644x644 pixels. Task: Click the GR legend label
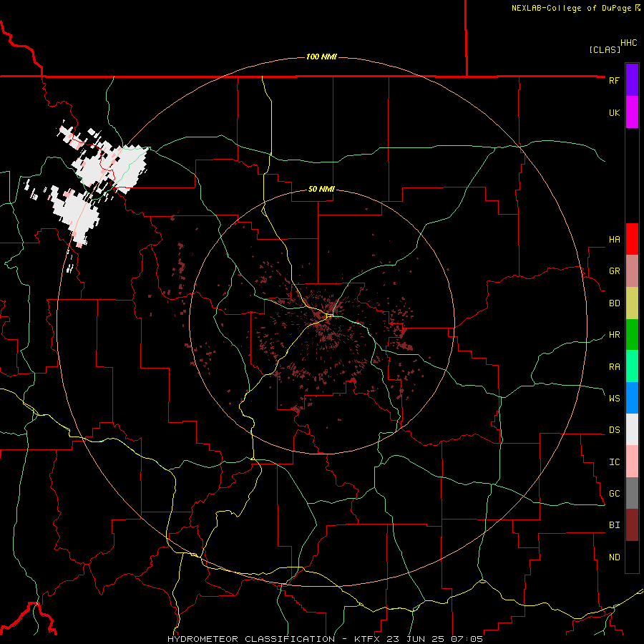614,271
